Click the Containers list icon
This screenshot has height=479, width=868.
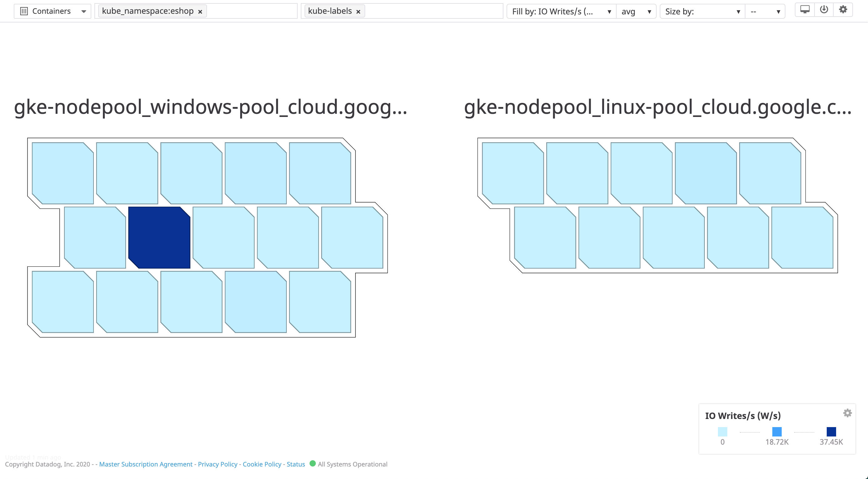(24, 11)
